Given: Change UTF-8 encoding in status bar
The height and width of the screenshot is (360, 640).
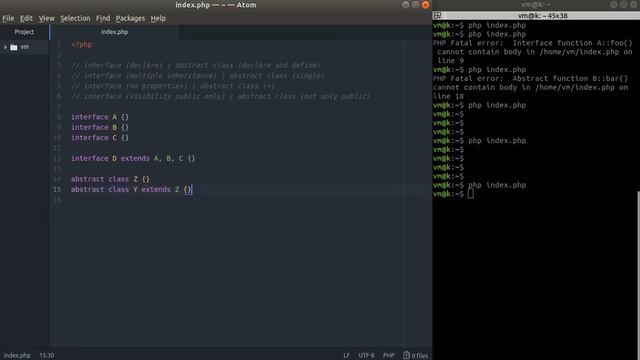Looking at the screenshot, I should coord(366,356).
